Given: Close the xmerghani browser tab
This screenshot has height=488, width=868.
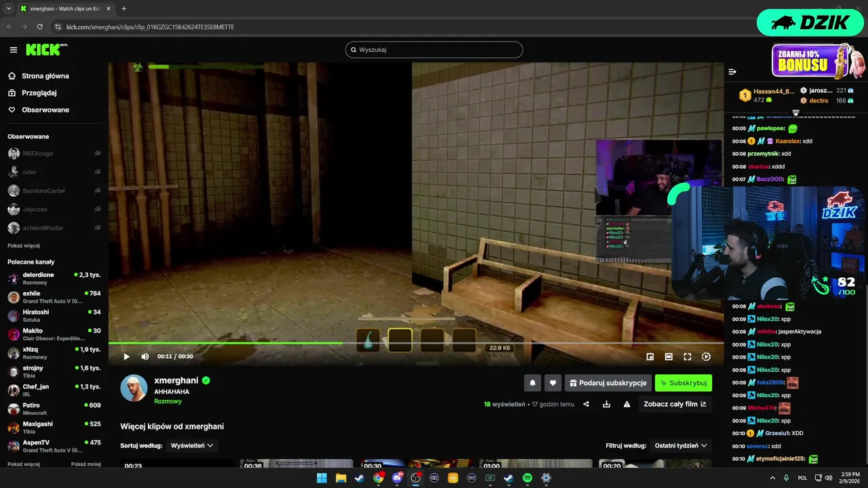Looking at the screenshot, I should click(108, 9).
